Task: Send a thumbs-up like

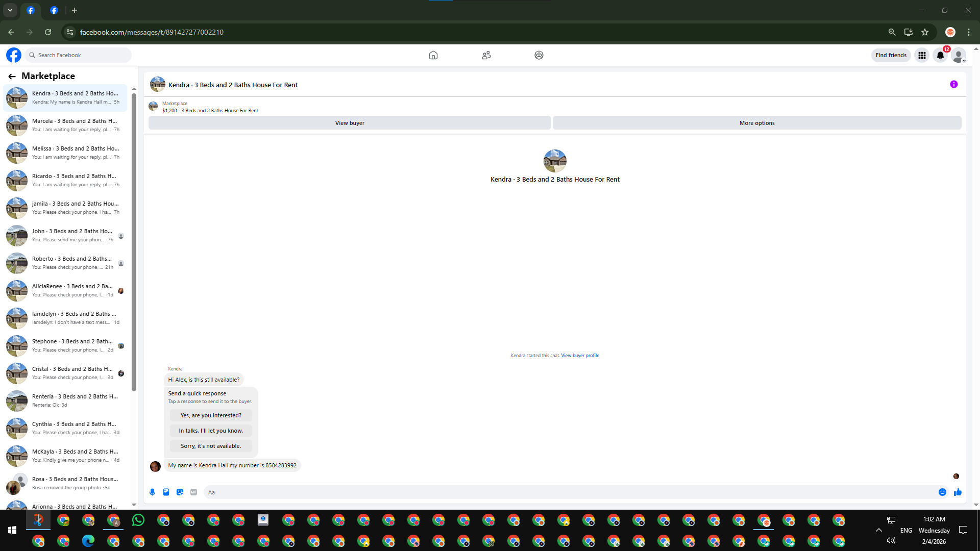Action: [958, 492]
